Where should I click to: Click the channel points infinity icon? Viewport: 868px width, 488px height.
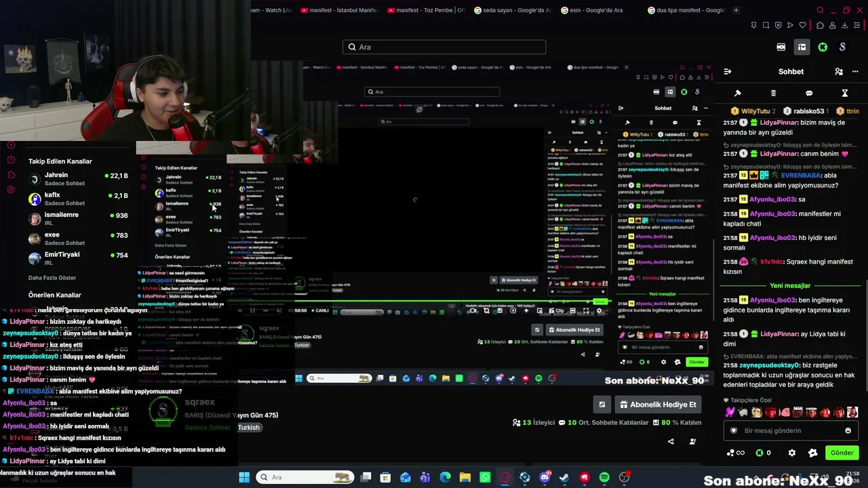point(736,453)
